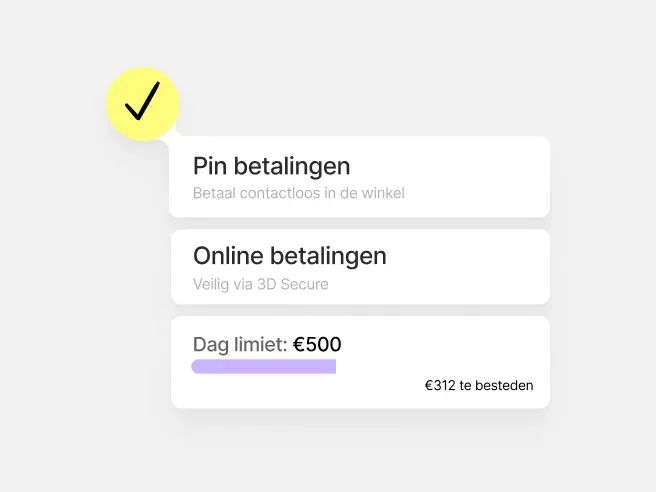Click the "Pin betalingen" heading

pyautogui.click(x=272, y=167)
